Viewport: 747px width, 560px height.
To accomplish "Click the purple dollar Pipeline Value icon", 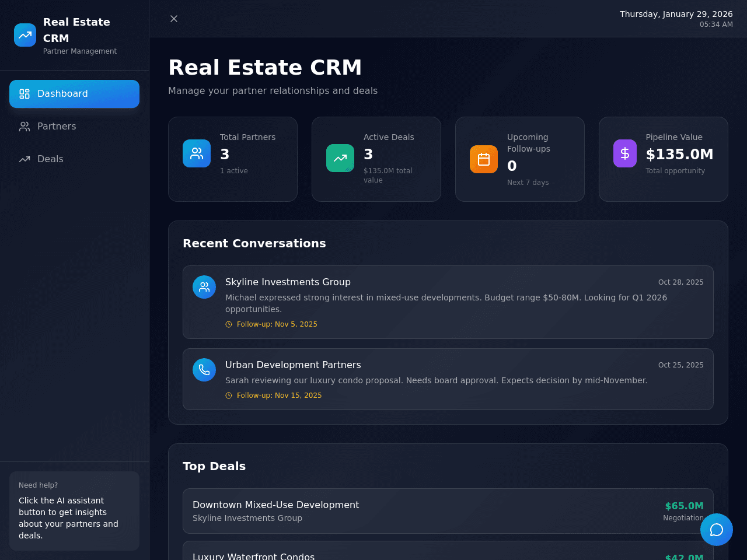I will (x=625, y=153).
